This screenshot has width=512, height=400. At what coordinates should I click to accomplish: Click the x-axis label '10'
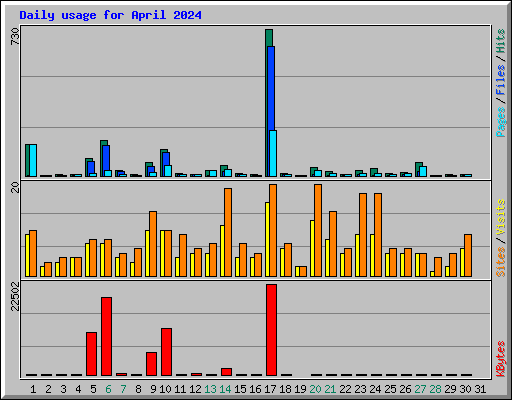165,389
